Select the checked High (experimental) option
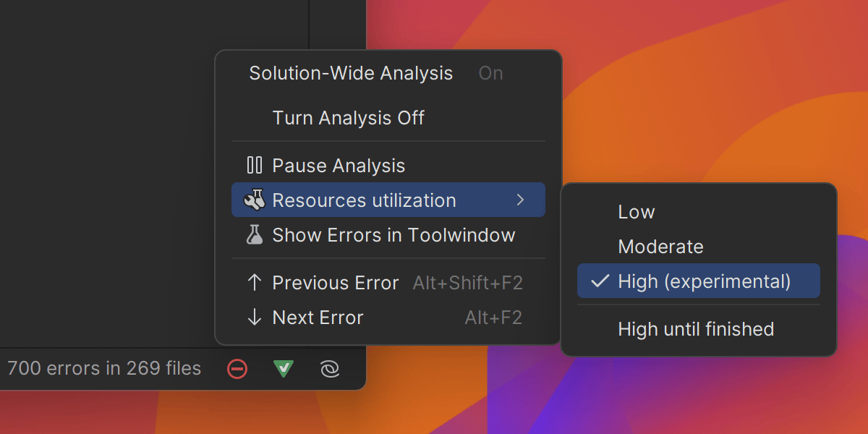Image resolution: width=868 pixels, height=434 pixels. (x=704, y=281)
